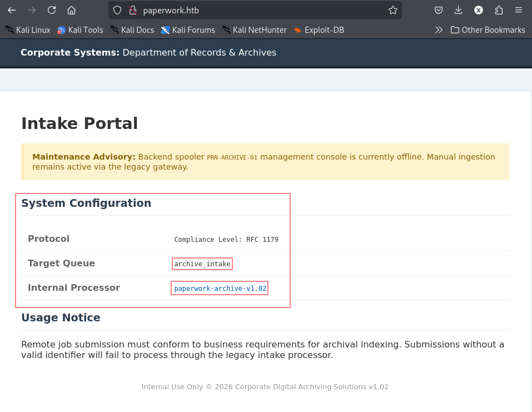Reload the paperwork.htb page
This screenshot has width=532, height=412.
click(x=52, y=10)
